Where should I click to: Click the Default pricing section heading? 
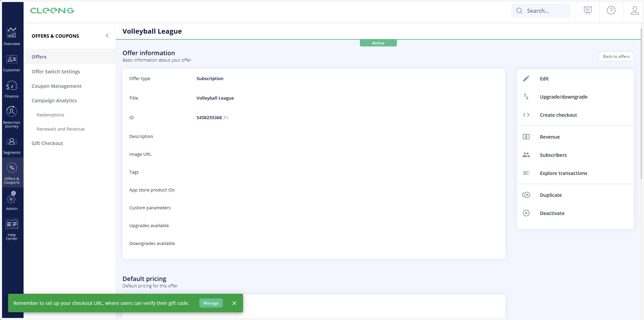pyautogui.click(x=144, y=279)
